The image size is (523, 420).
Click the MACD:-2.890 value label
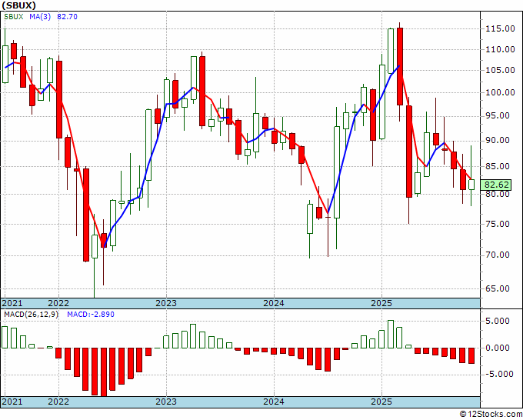point(91,315)
